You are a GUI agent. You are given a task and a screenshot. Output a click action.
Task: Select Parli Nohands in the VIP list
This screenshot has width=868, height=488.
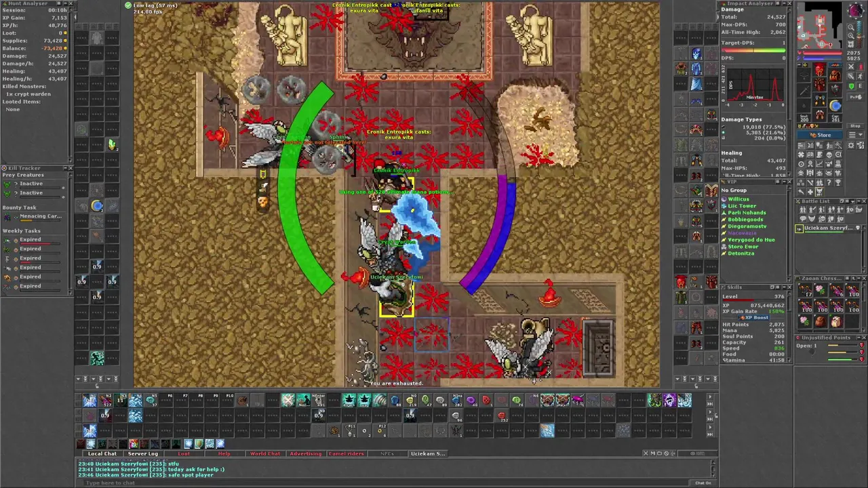click(x=747, y=213)
